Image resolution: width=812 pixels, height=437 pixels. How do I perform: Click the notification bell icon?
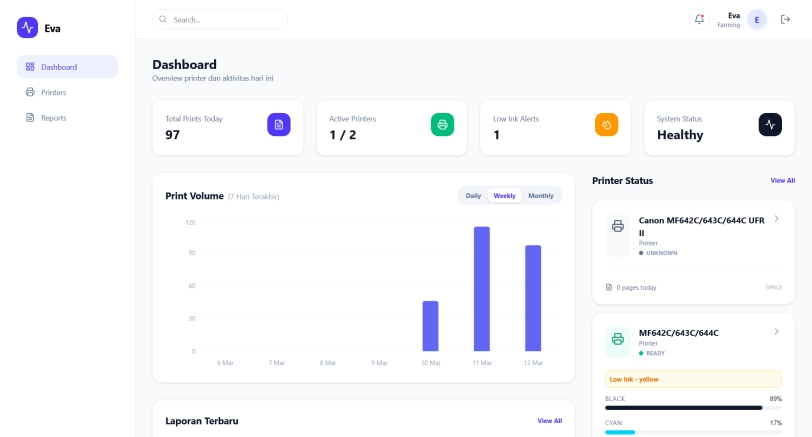[699, 19]
